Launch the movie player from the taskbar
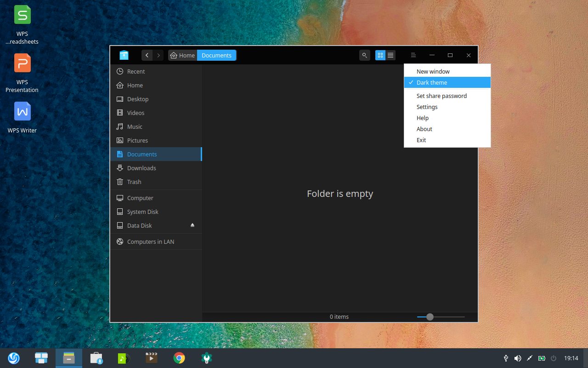Screen dimensions: 588x368 pos(151,358)
